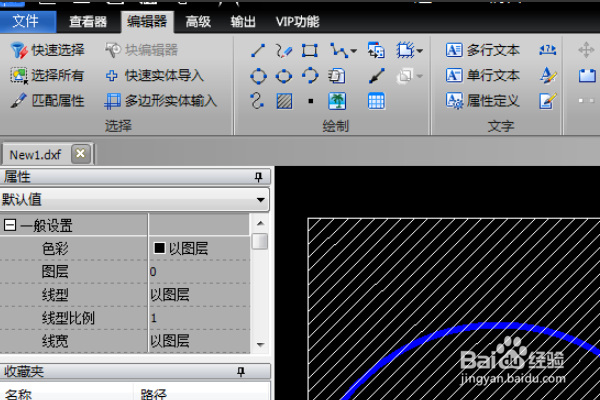Select the Polyline drawing tool
The height and width of the screenshot is (400, 600).
(x=339, y=51)
